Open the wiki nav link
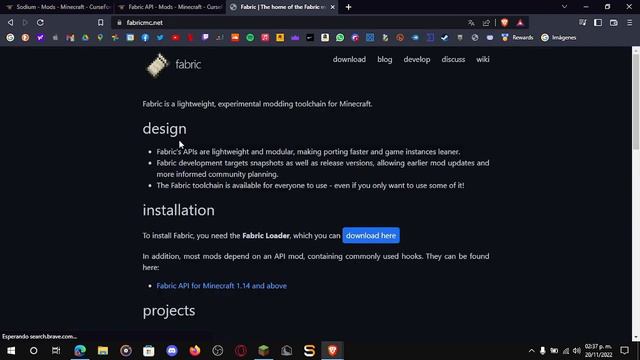The width and height of the screenshot is (640, 360). [x=482, y=60]
